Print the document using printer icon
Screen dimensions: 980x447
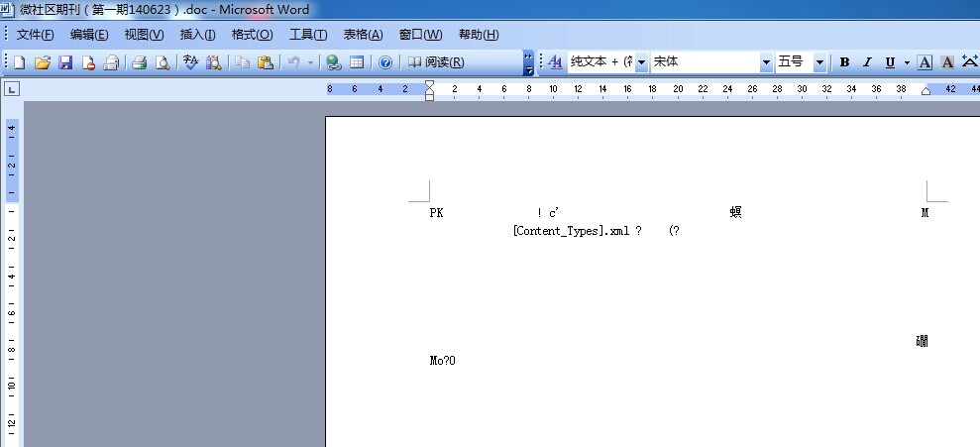[139, 62]
